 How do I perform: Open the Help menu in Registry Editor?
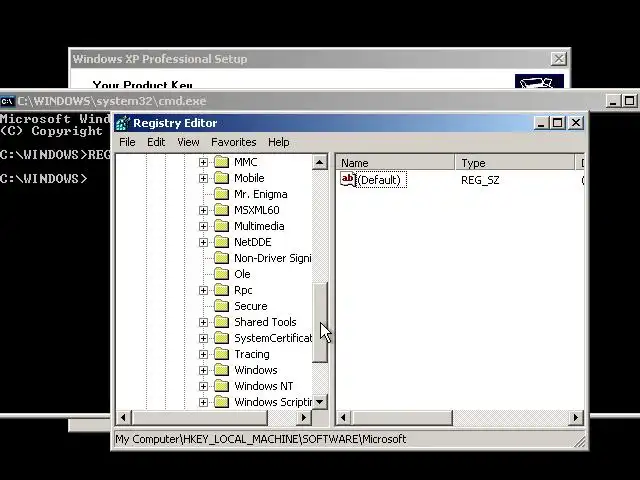(x=278, y=142)
